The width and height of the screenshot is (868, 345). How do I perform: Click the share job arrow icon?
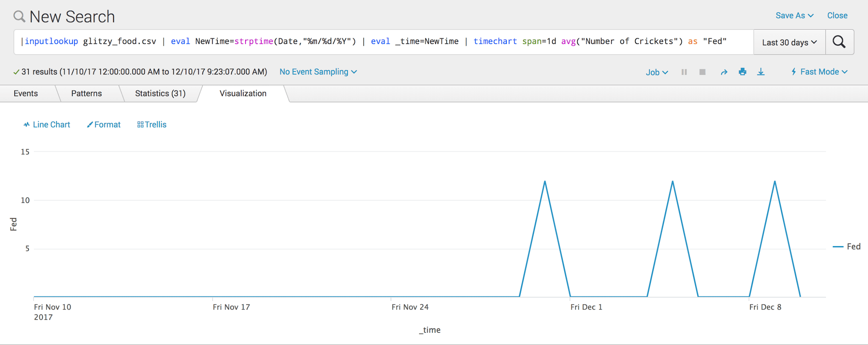[724, 72]
